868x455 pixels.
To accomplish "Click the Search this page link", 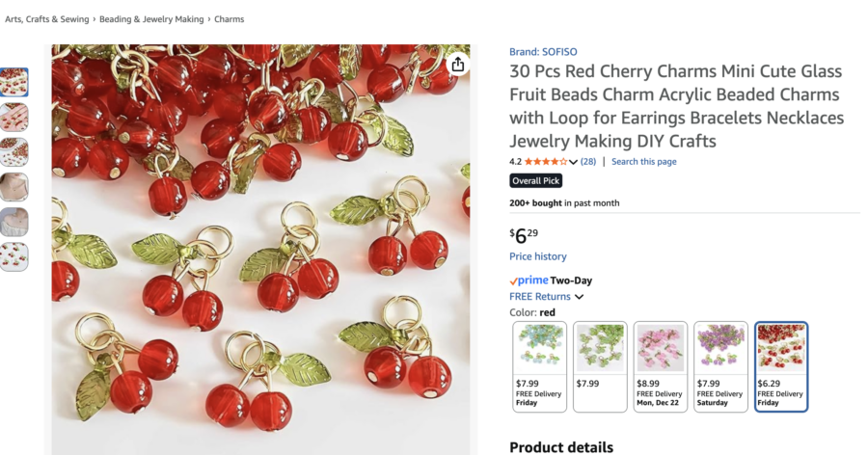I will click(643, 162).
